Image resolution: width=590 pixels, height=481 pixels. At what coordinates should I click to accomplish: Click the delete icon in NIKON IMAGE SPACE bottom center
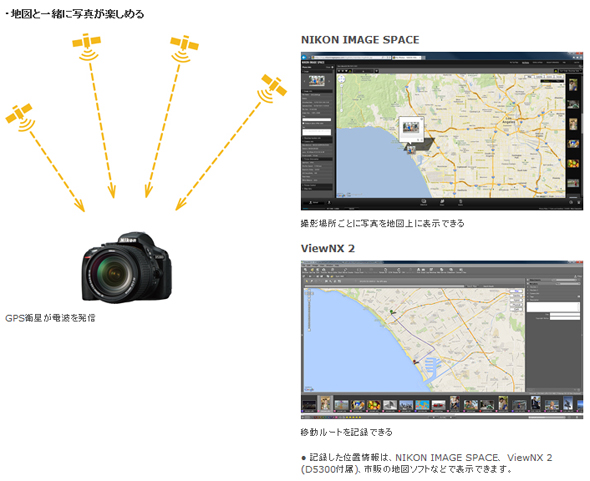460,202
